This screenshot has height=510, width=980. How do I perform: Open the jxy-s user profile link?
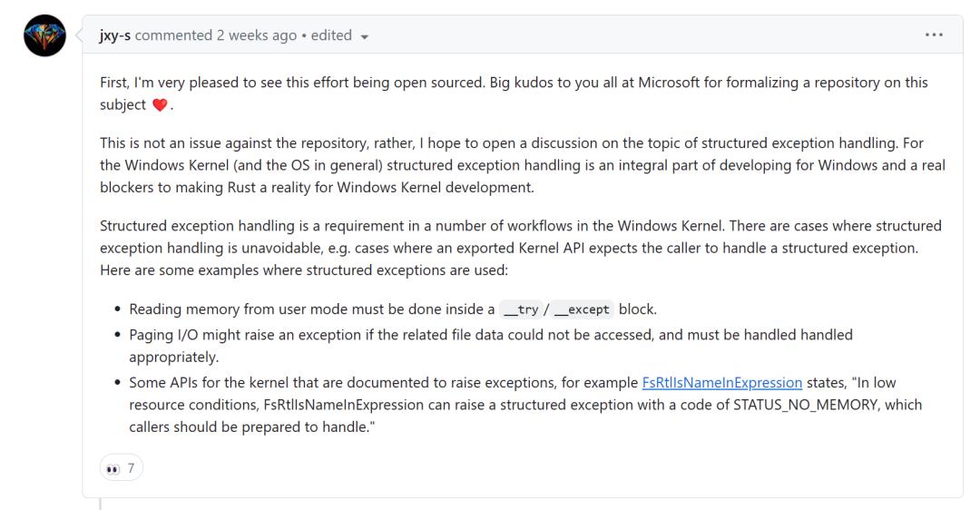click(x=115, y=35)
